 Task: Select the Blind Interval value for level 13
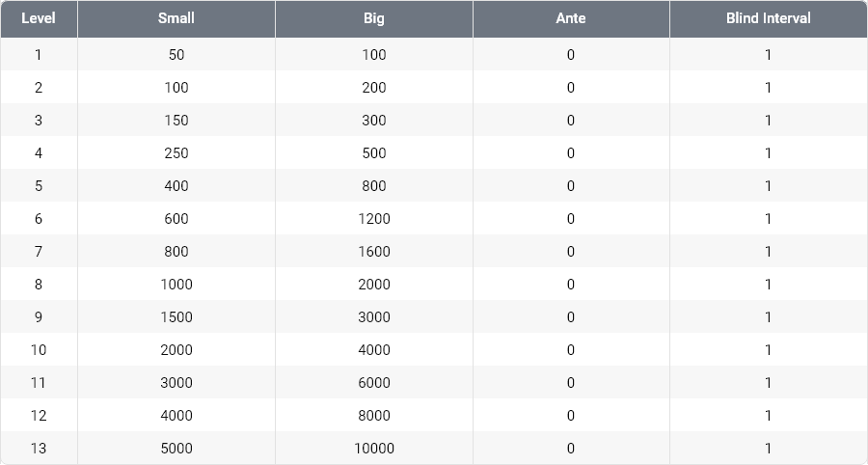pos(768,449)
